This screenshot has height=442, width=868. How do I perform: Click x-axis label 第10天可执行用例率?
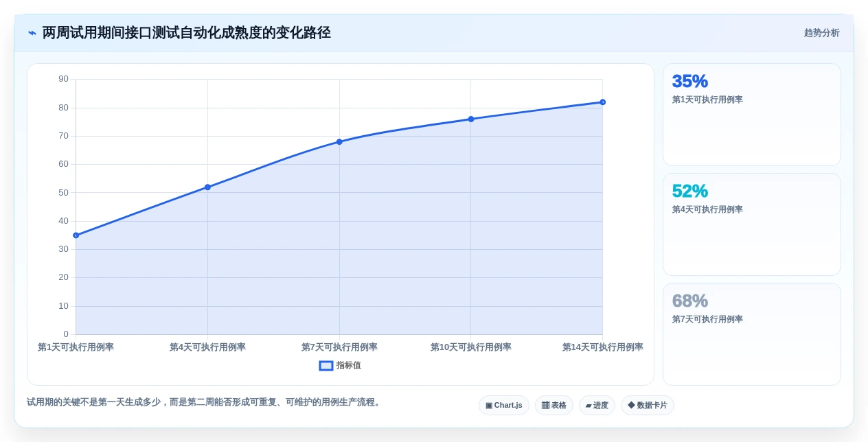tap(471, 347)
